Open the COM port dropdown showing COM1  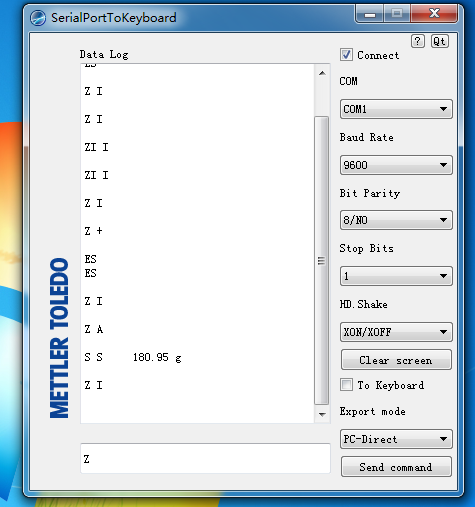396,109
